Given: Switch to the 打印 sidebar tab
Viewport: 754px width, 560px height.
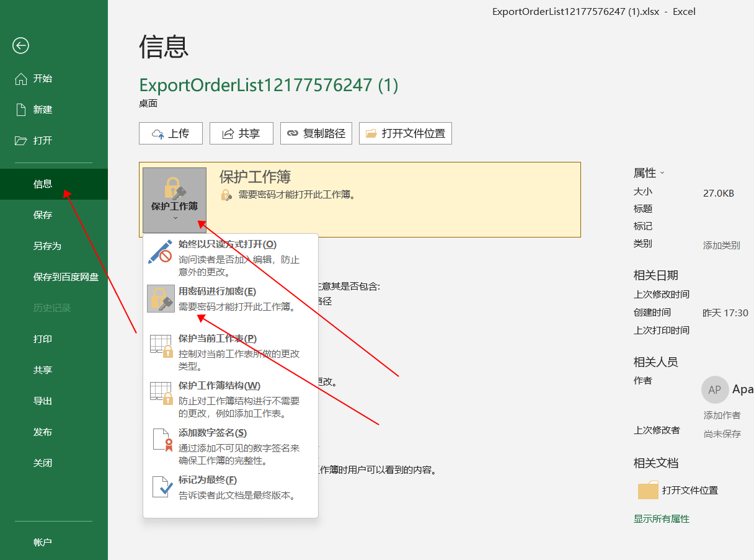Looking at the screenshot, I should click(x=42, y=339).
